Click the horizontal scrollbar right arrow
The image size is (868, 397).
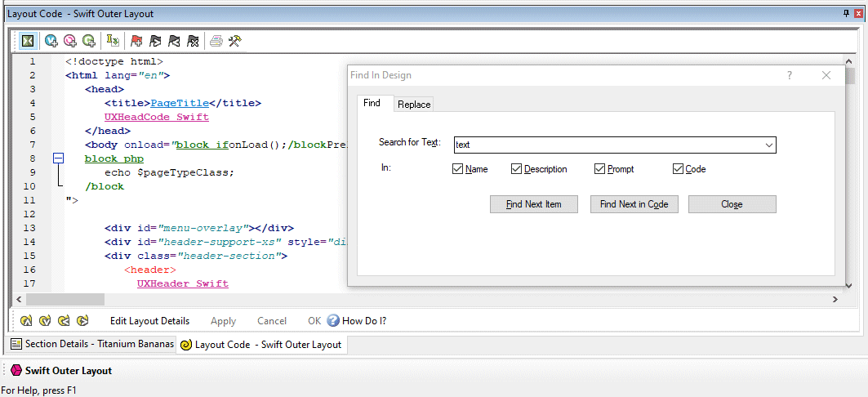point(835,299)
